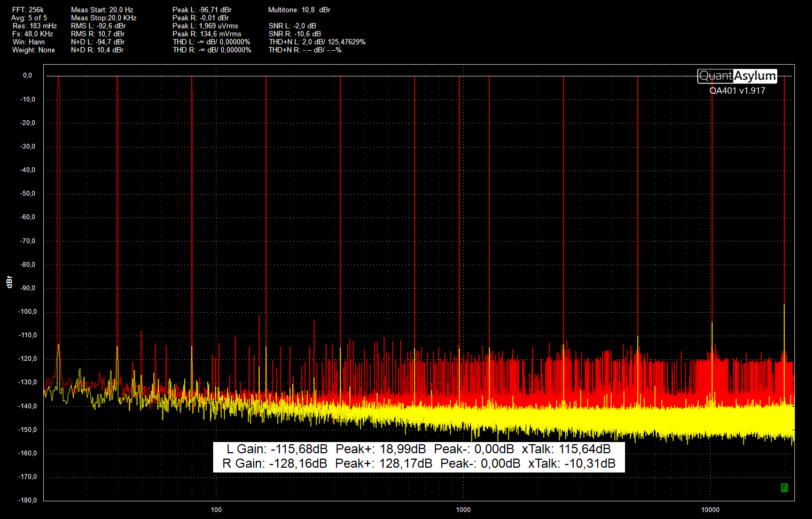Click the '0,0' Y-axis label
Screen dimensions: 812x519
coord(27,75)
